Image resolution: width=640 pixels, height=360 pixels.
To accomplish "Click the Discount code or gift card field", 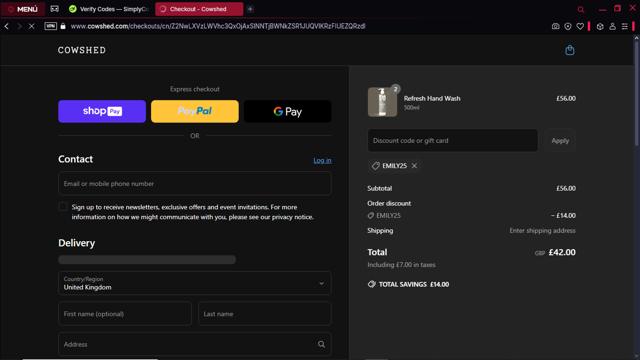I will (452, 140).
